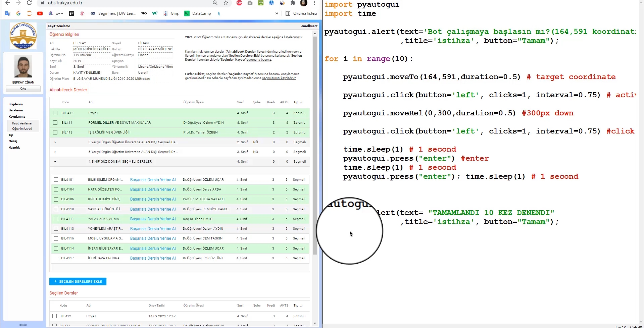Image resolution: width=644 pixels, height=328 pixels.
Task: Expand the 3.Yarıyıl Örgün Öğretim elective group
Action: [x=55, y=142]
